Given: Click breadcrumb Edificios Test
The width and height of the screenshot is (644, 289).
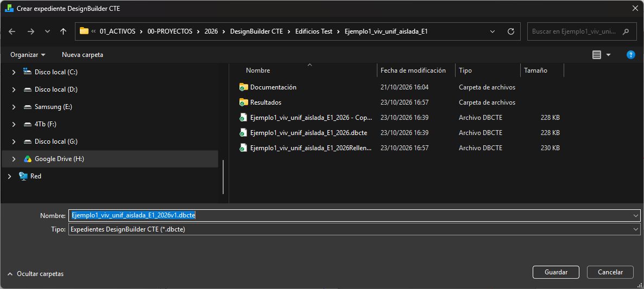Looking at the screenshot, I should point(314,31).
